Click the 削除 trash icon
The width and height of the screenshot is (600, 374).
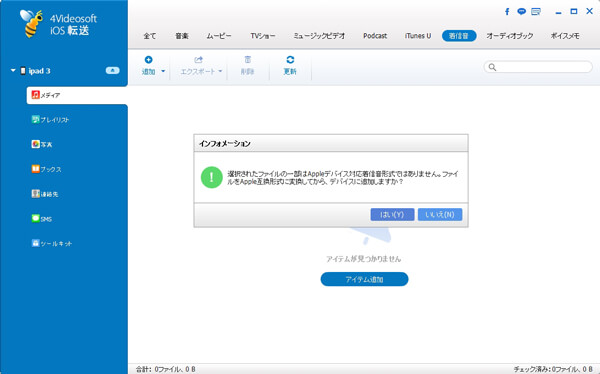coord(248,59)
